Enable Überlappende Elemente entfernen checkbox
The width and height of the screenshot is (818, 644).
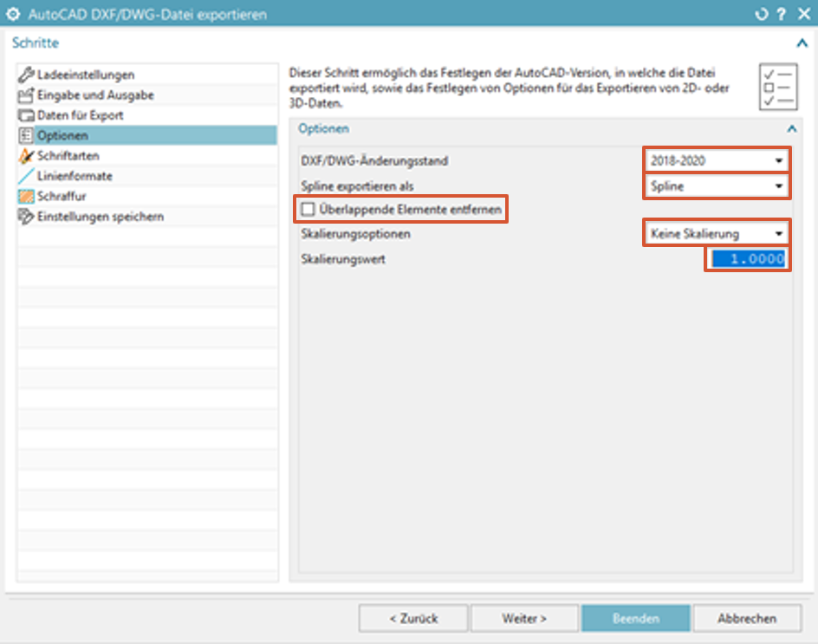pyautogui.click(x=308, y=210)
